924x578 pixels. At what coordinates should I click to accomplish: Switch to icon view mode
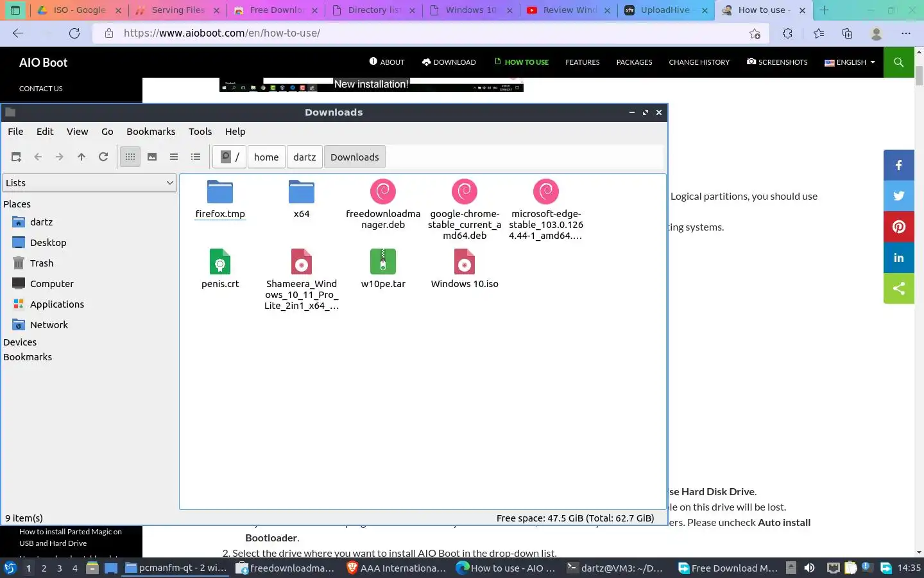(x=130, y=157)
